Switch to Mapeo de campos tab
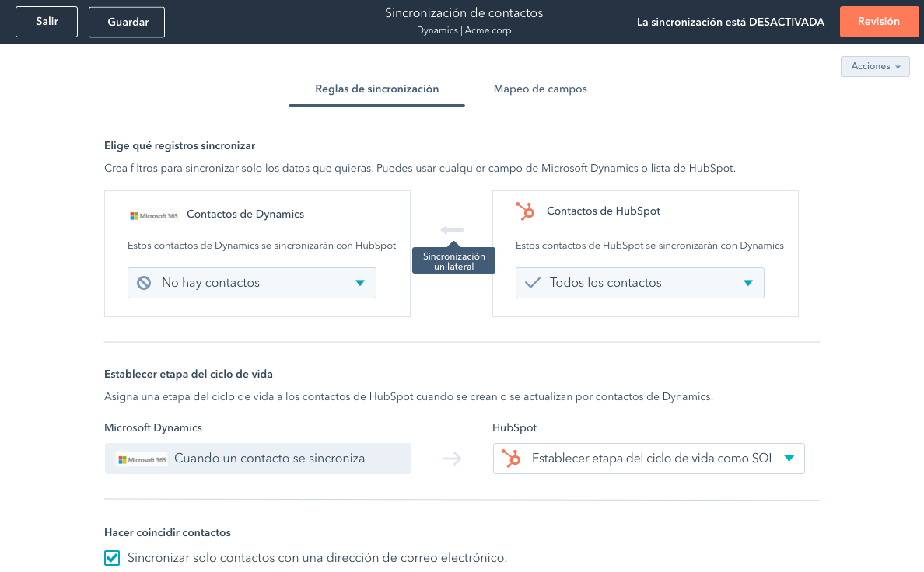The width and height of the screenshot is (924, 572). coord(541,89)
